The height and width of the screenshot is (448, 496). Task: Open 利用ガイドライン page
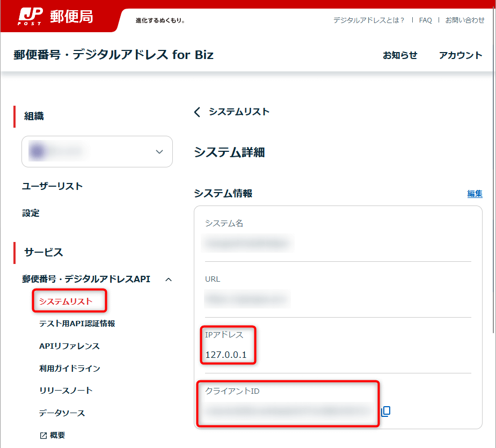click(70, 369)
